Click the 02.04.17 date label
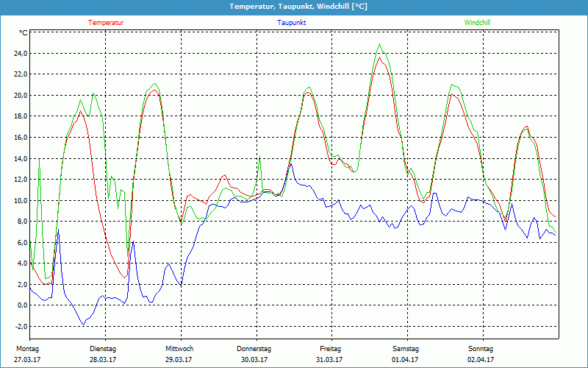 tap(481, 360)
